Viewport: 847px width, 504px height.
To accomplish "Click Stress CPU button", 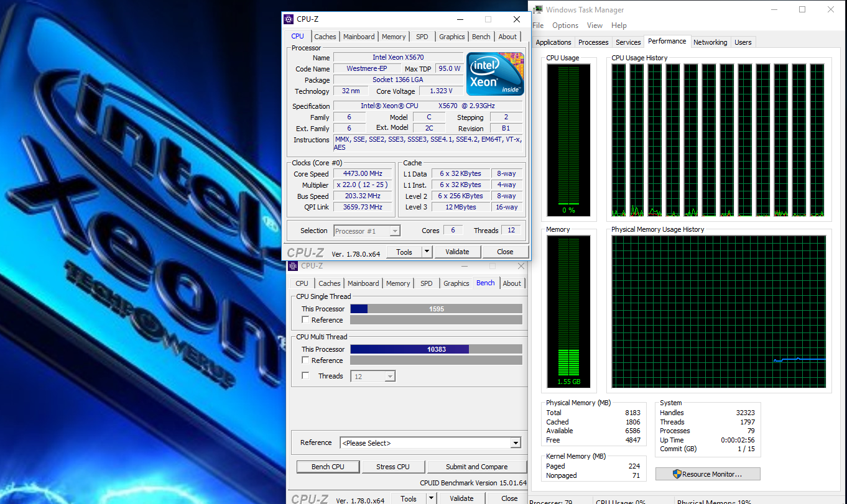I will (393, 467).
